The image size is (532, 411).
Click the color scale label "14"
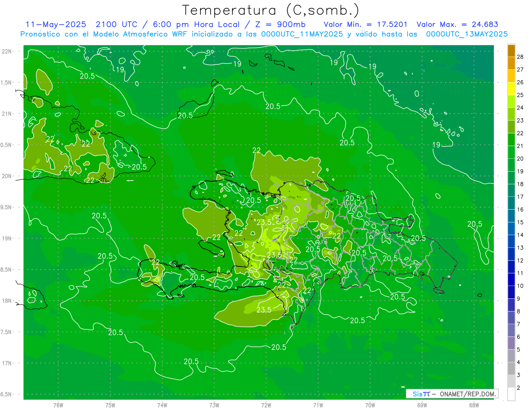point(520,235)
